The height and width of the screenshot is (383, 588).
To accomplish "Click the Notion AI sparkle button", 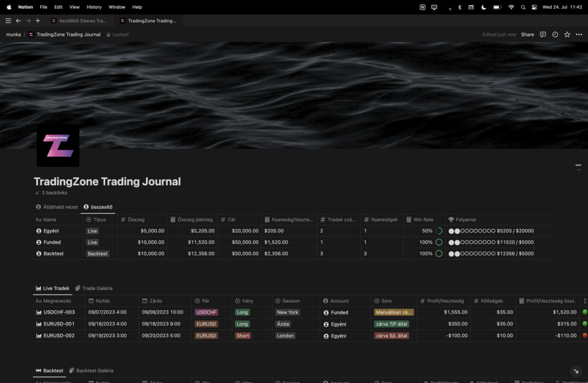I will click(x=576, y=371).
